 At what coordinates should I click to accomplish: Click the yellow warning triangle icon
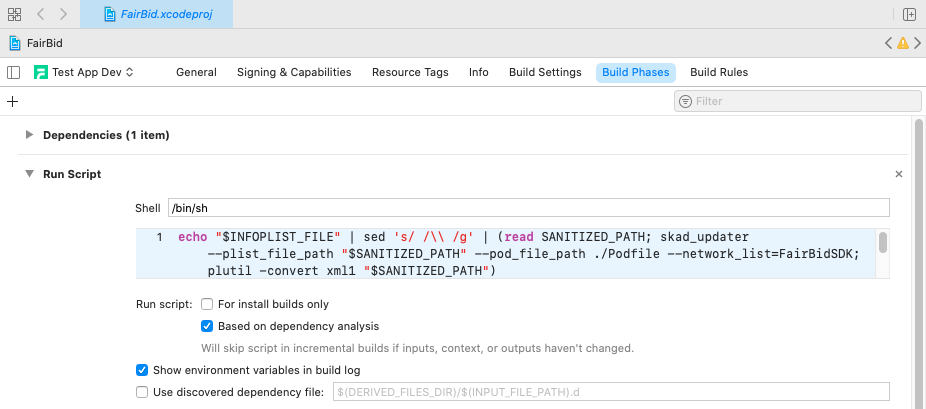tap(903, 43)
